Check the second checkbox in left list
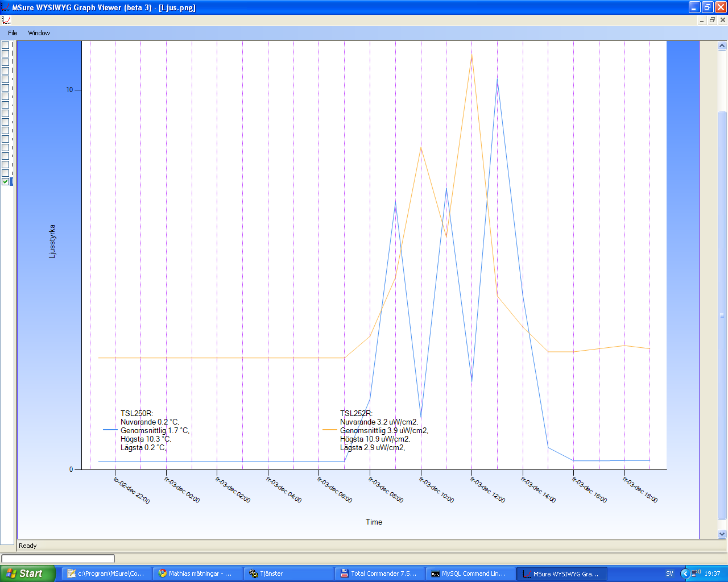Screen dimensions: 728x582 point(6,53)
